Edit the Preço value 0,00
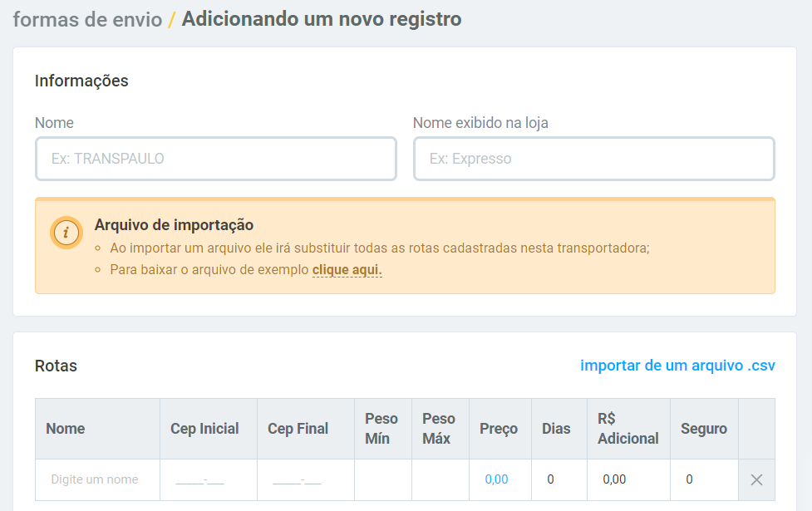This screenshot has height=511, width=812. click(500, 479)
